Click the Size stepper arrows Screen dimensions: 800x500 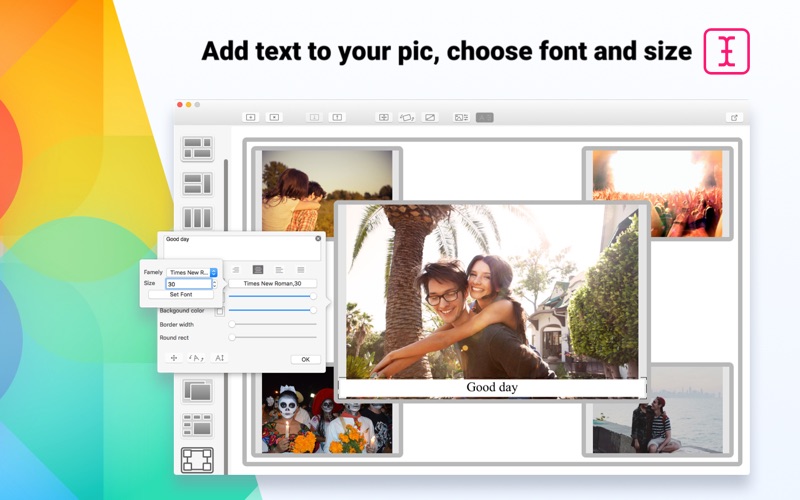214,284
